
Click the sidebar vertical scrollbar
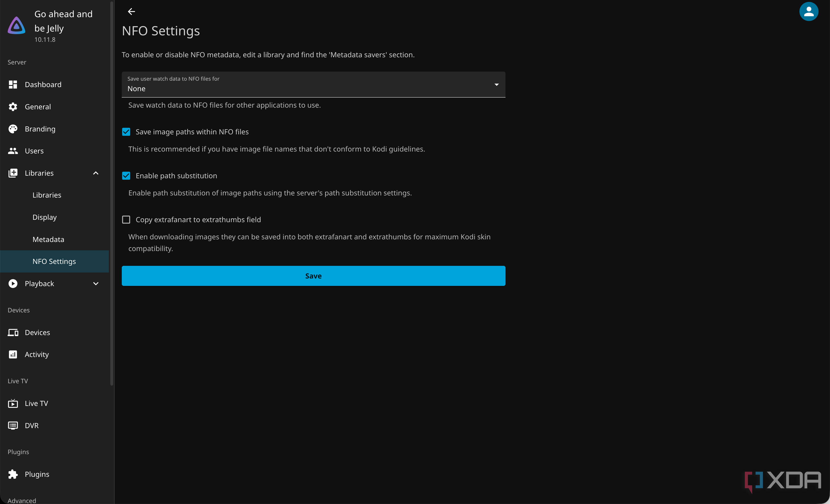click(112, 193)
